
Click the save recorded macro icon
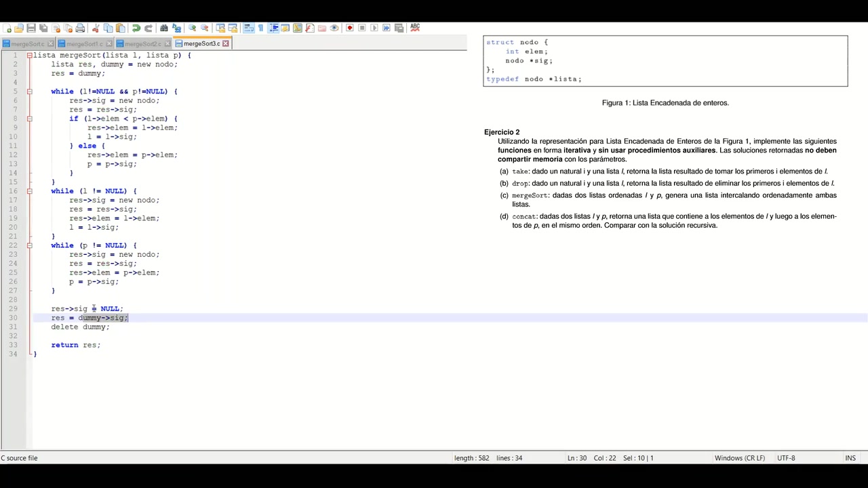(x=399, y=28)
